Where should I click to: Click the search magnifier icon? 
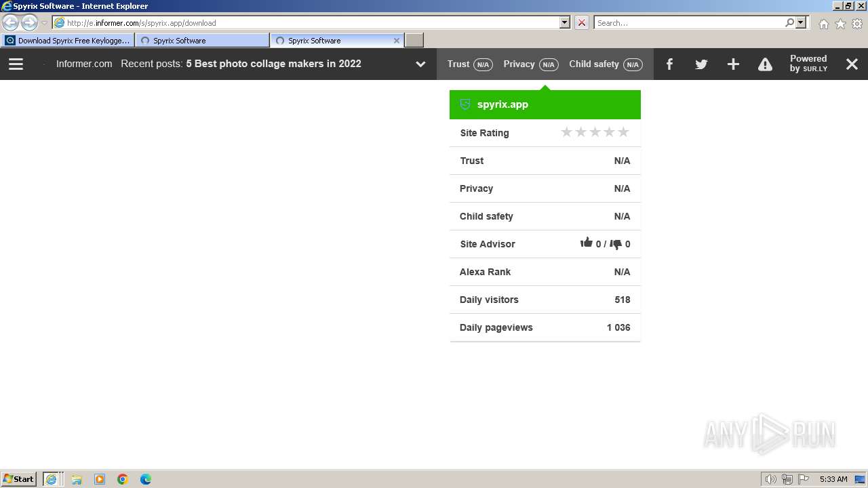(x=789, y=22)
